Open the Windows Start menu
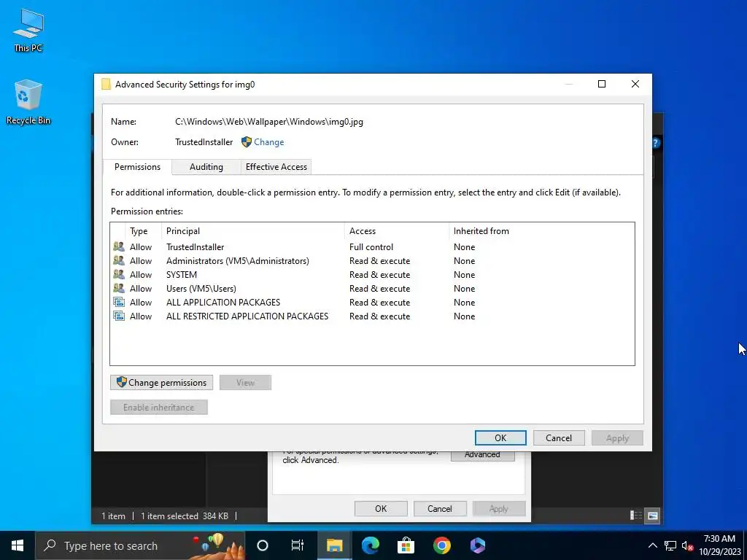 tap(18, 545)
